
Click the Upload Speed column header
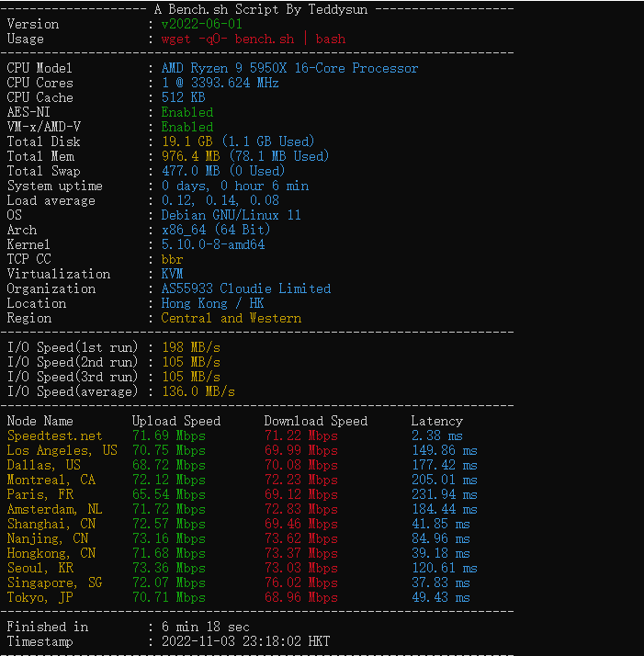[x=175, y=421]
